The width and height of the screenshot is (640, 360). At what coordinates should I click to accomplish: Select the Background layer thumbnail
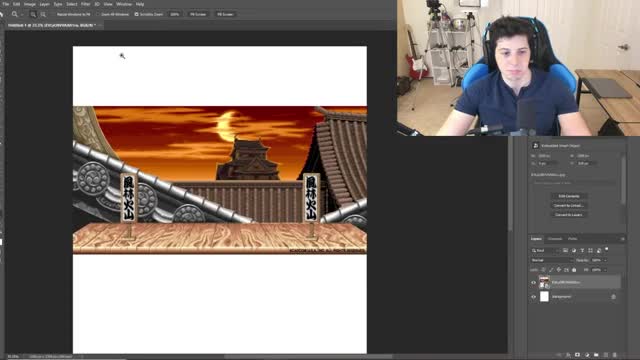[x=544, y=297]
